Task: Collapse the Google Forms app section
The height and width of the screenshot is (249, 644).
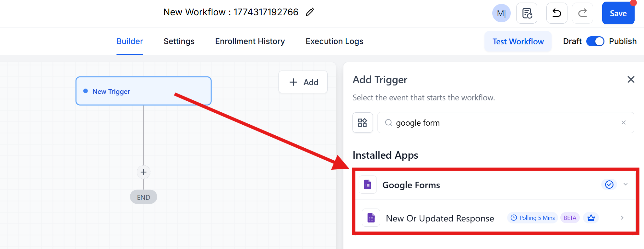Action: click(x=626, y=184)
